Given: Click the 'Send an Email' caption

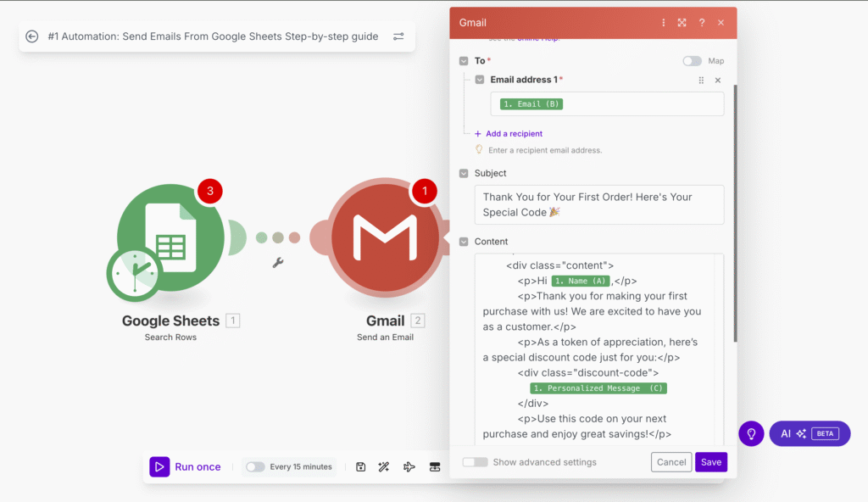Looking at the screenshot, I should click(386, 337).
